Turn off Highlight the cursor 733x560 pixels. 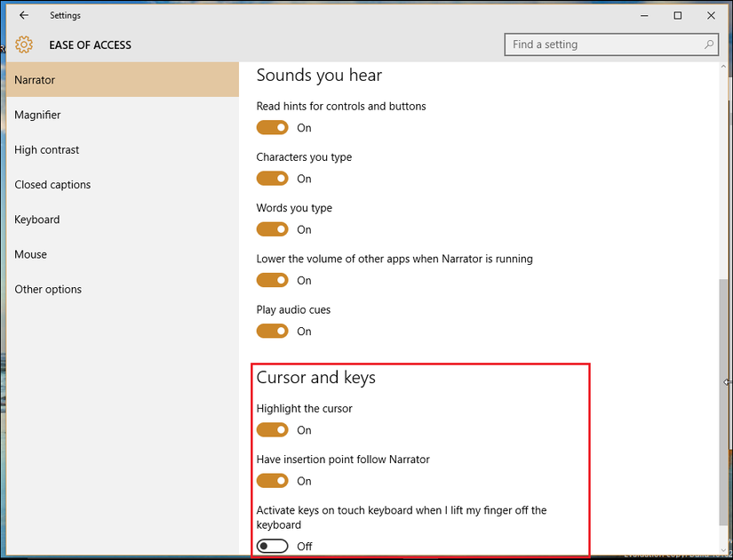click(x=272, y=429)
